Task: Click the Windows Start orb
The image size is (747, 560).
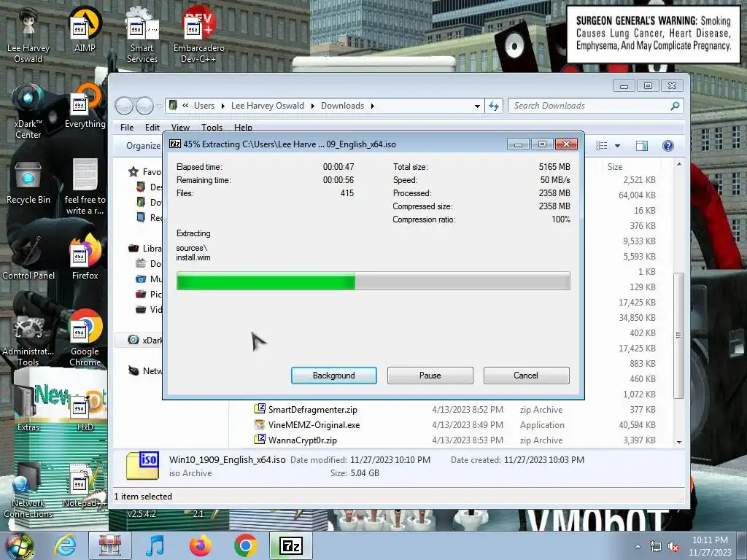Action: [19, 545]
